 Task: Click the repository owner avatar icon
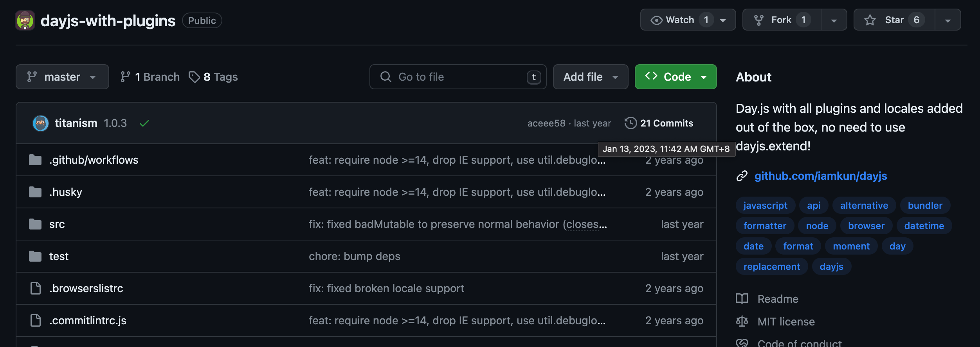pos(25,20)
